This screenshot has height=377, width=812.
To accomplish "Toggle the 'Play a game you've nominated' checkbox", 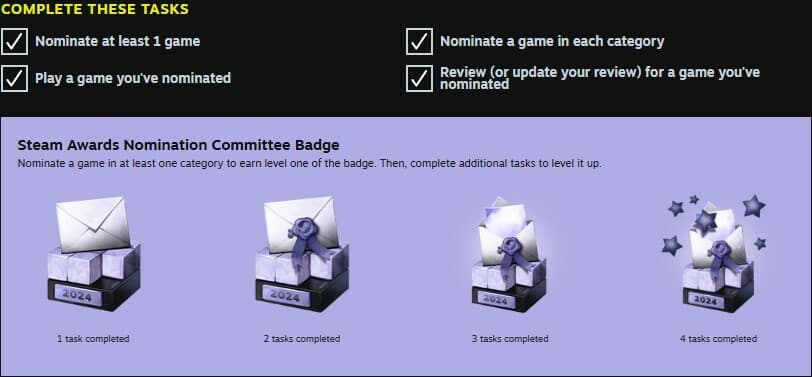I will pyautogui.click(x=14, y=79).
